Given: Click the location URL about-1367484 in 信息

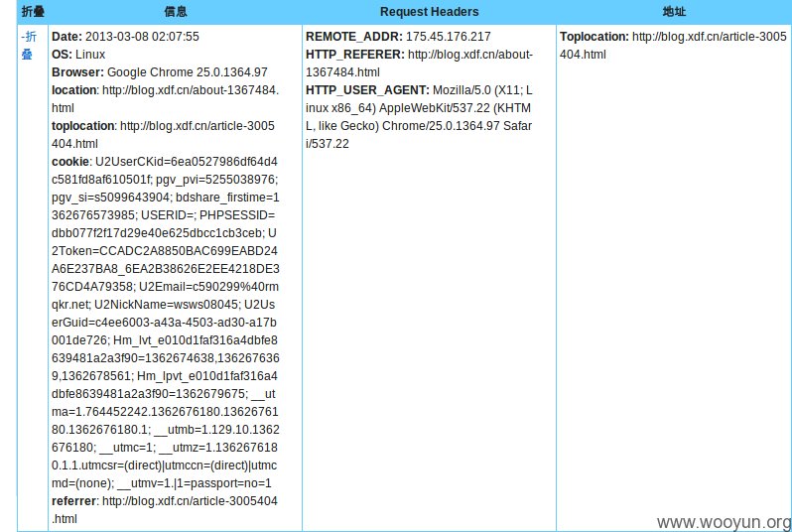Looking at the screenshot, I should click(x=165, y=99).
